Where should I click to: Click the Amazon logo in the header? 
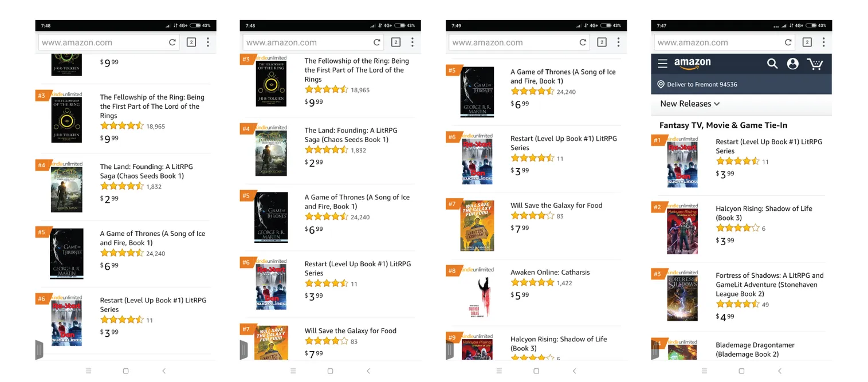pos(692,63)
